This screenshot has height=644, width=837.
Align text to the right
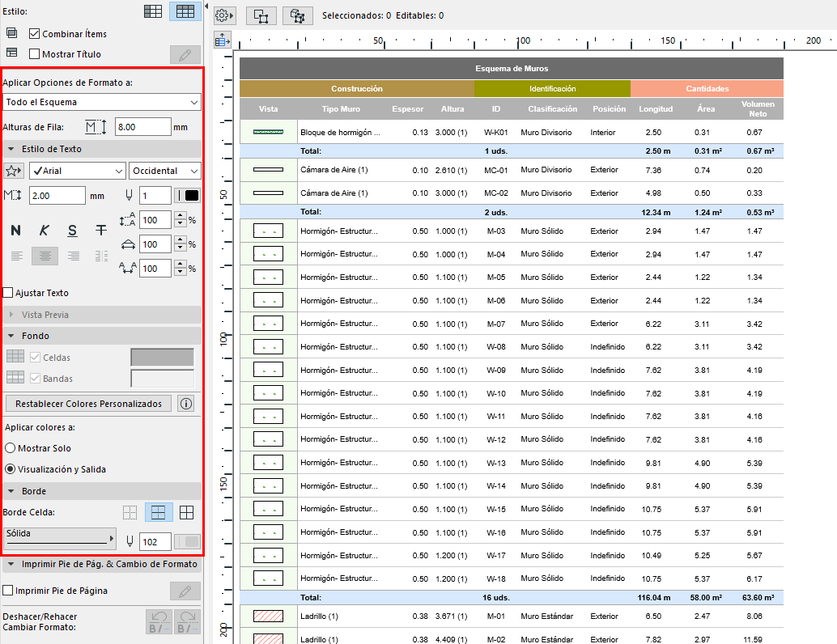(x=74, y=256)
